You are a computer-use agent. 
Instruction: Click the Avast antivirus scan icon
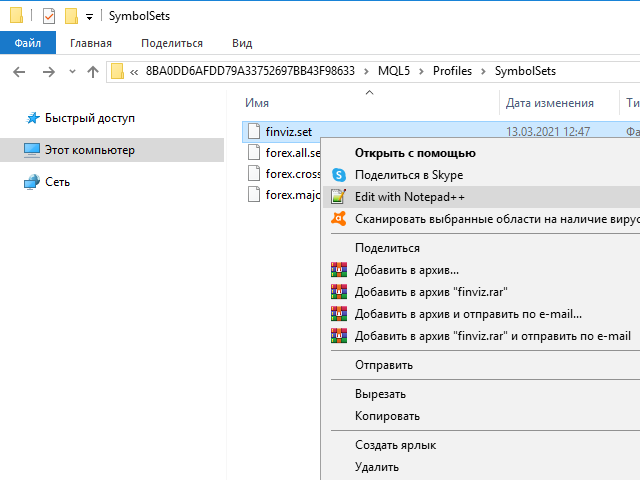(x=338, y=219)
